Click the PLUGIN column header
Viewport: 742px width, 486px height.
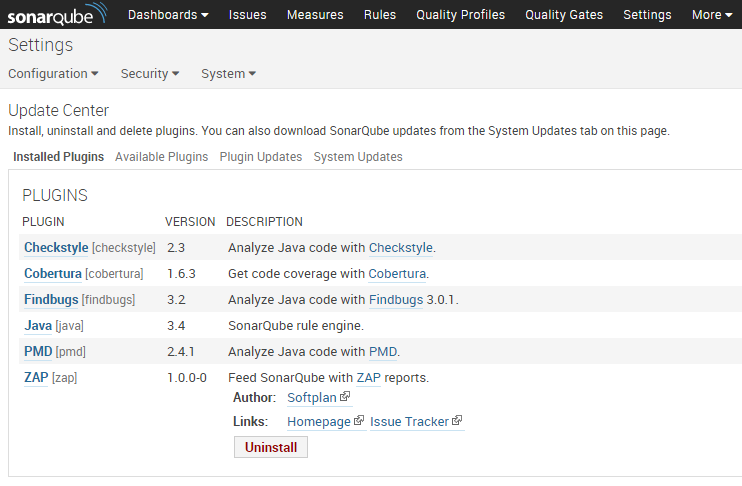[43, 221]
